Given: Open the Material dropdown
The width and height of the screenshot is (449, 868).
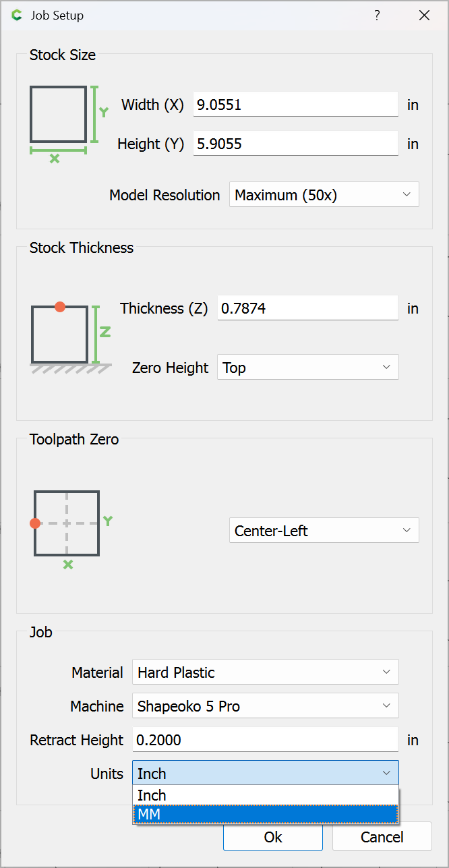Looking at the screenshot, I should [265, 672].
